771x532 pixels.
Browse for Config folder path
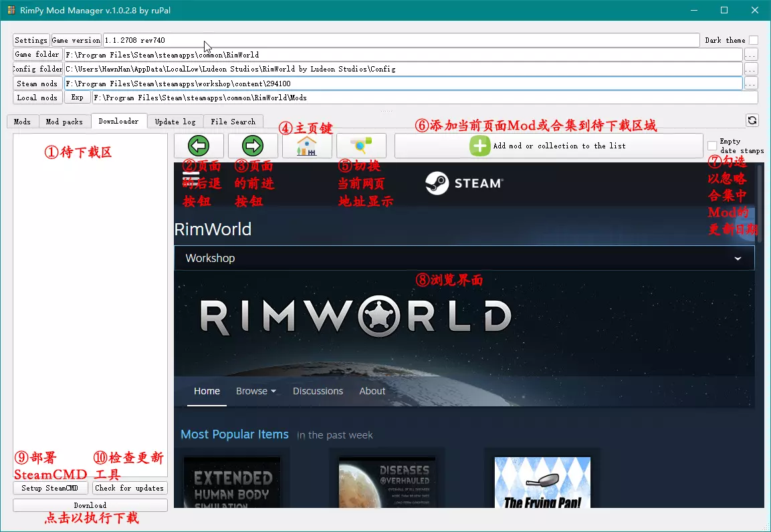[750, 69]
